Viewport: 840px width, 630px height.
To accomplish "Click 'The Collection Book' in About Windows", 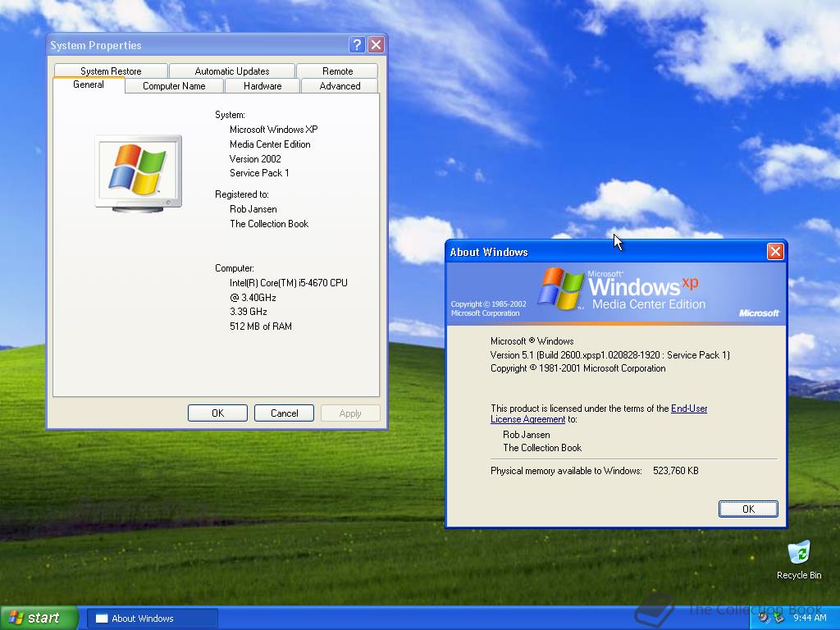I will tap(542, 448).
